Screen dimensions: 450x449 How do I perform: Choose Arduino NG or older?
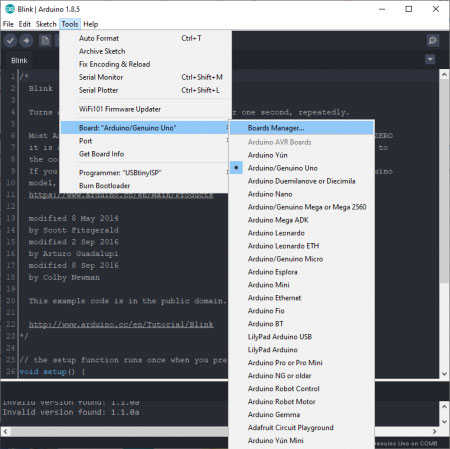(x=302, y=376)
